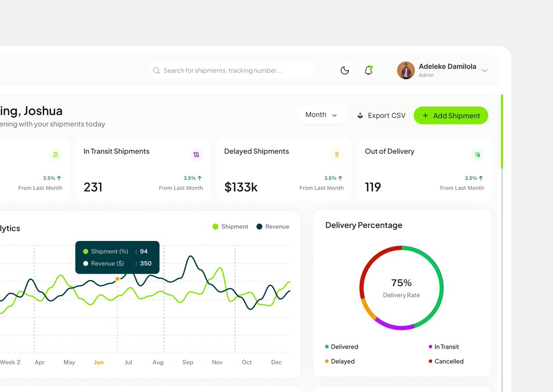Click the search magnifier icon
Viewport: 553px width, 392px height.
point(156,70)
